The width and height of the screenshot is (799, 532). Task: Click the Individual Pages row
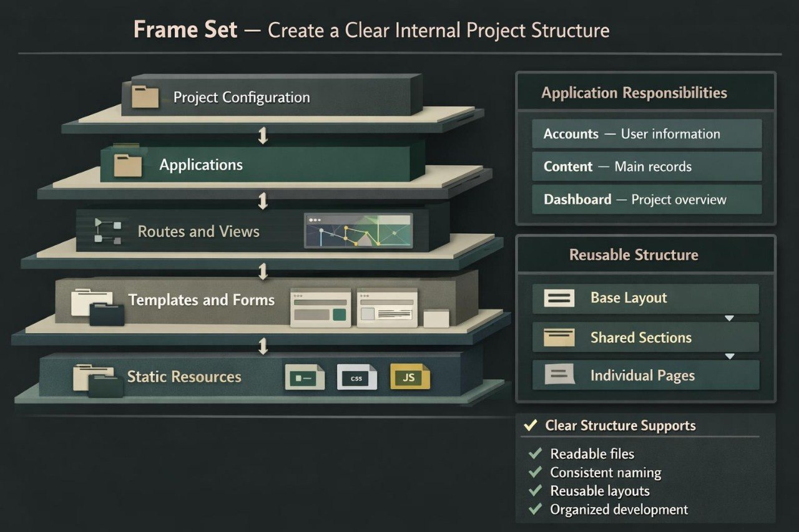645,375
